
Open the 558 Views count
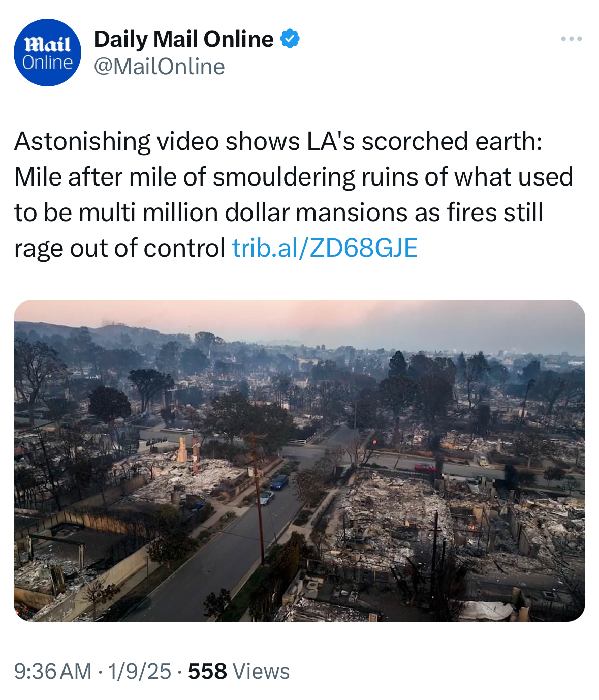tap(238, 671)
